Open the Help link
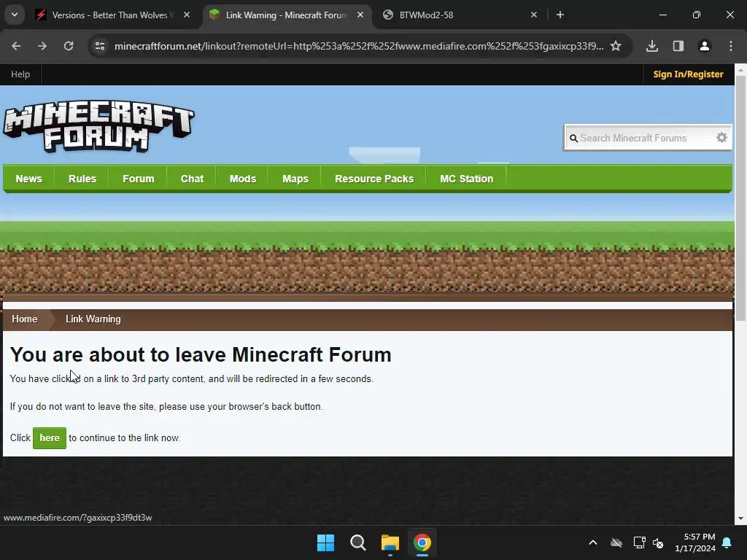This screenshot has width=747, height=560. [20, 74]
